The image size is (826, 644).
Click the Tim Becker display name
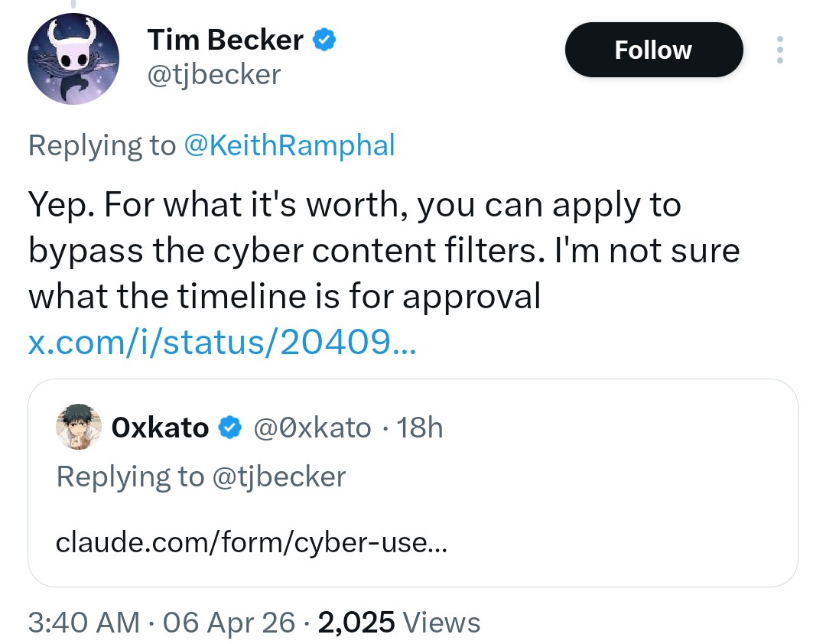225,40
